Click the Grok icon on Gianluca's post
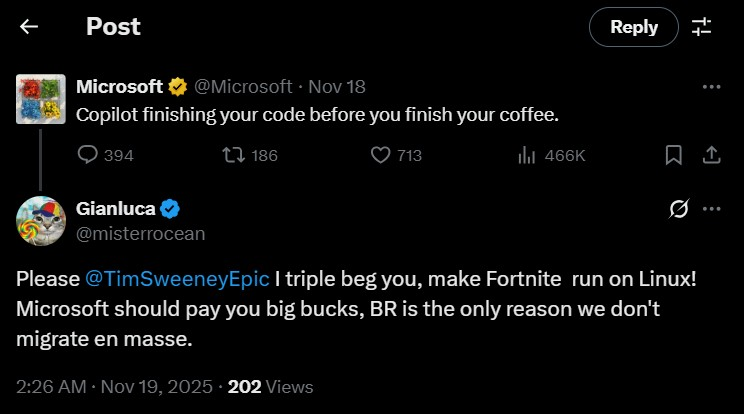This screenshot has height=414, width=744. click(678, 209)
